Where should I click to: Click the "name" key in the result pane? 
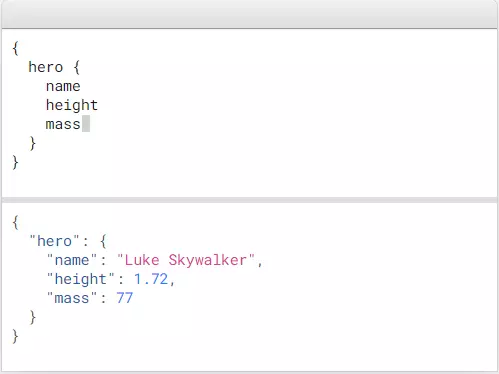click(x=72, y=260)
